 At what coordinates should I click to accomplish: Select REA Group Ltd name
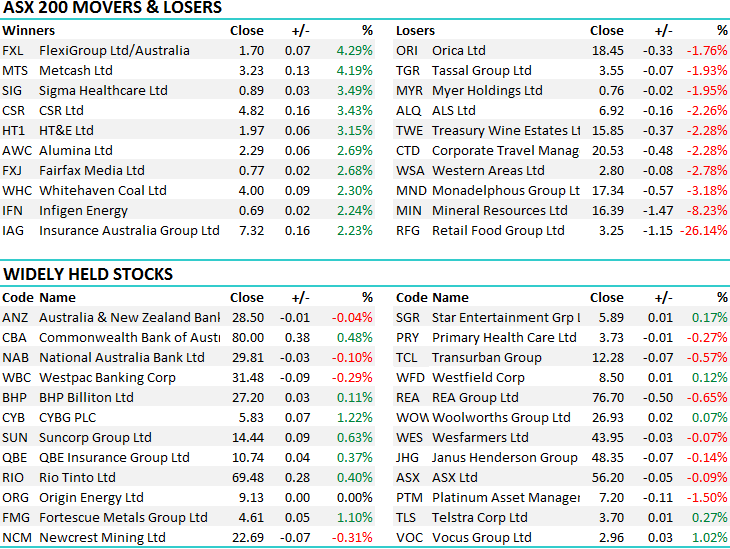[475, 398]
